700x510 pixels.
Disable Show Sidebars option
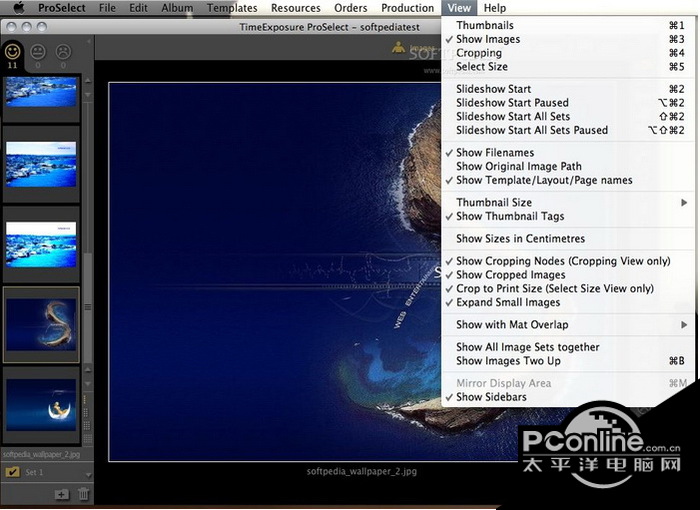point(490,397)
